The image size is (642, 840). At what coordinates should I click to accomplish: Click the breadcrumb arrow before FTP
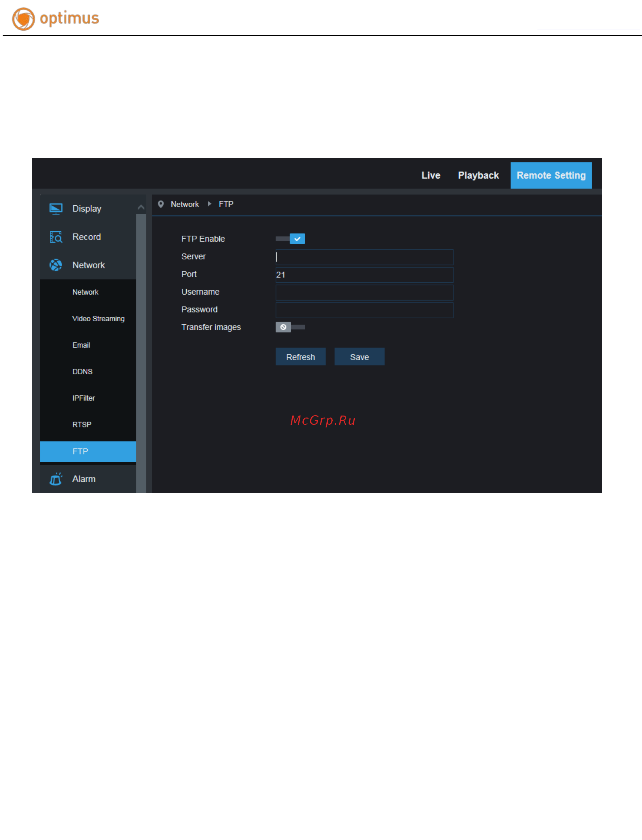(x=209, y=204)
